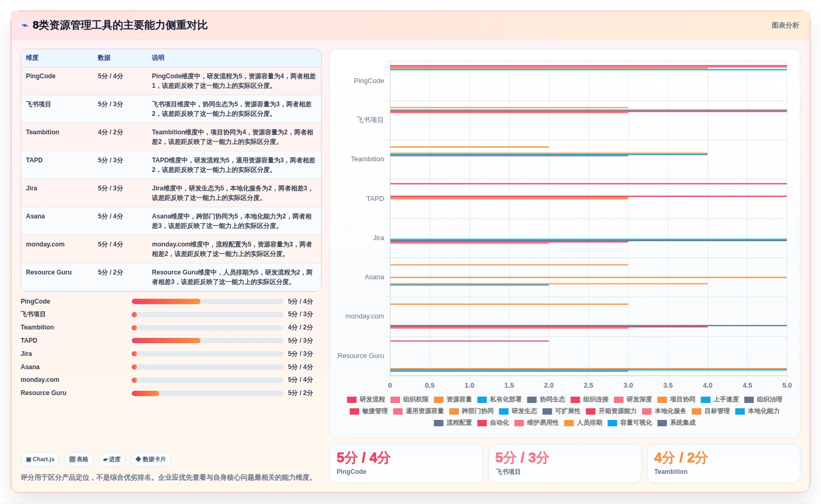The image size is (821, 504).
Task: Click the PingCode chart y-axis label
Action: pos(369,81)
